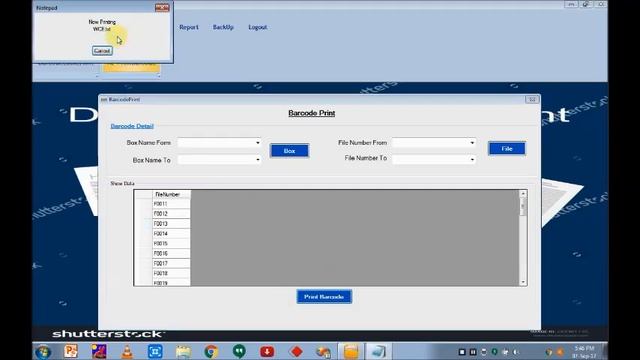Image resolution: width=640 pixels, height=360 pixels.
Task: Open the green Hangouts taskbar icon
Action: pos(239,351)
